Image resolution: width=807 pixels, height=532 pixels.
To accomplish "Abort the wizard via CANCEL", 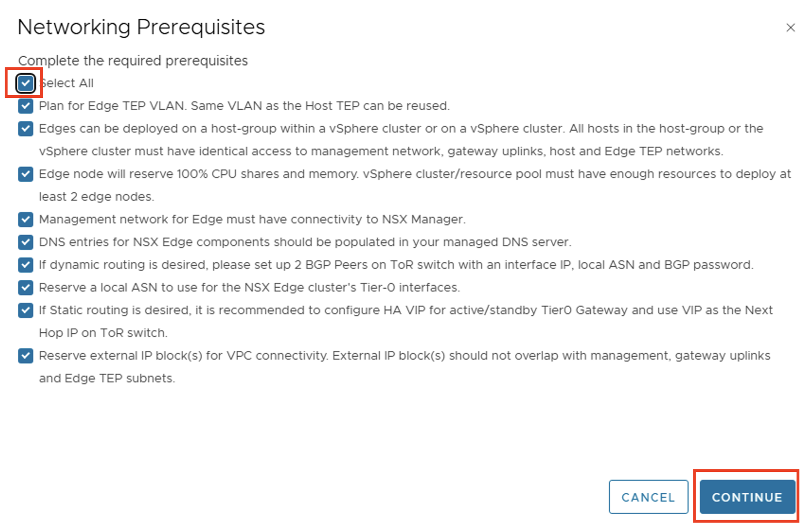I will click(x=648, y=497).
